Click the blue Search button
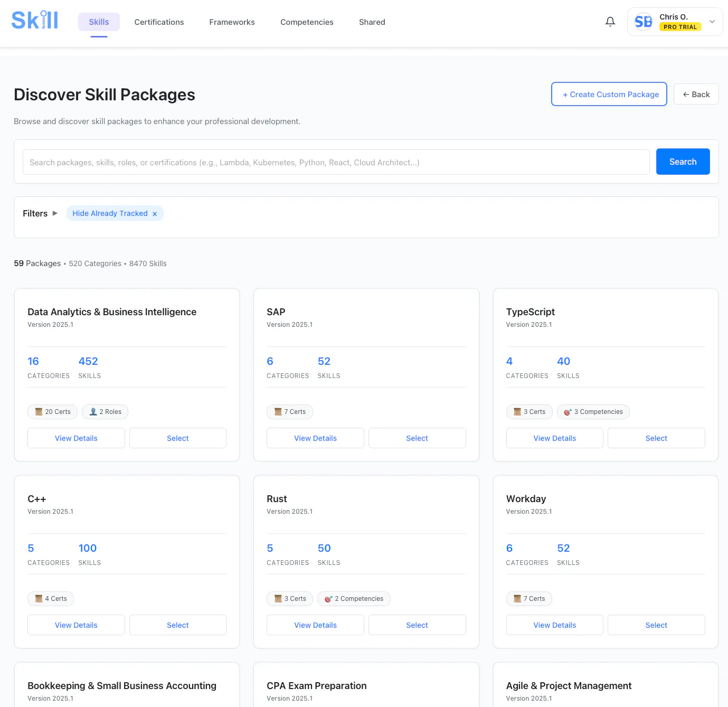Screen dimensions: 728x707 (683, 162)
